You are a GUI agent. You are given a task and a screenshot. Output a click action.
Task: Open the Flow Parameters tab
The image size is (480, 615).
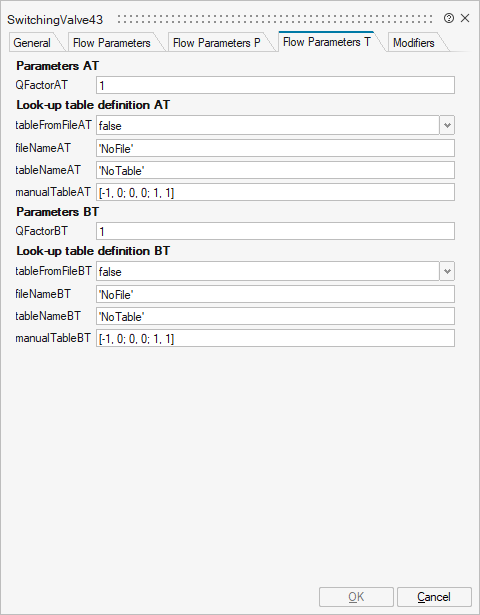click(x=112, y=42)
